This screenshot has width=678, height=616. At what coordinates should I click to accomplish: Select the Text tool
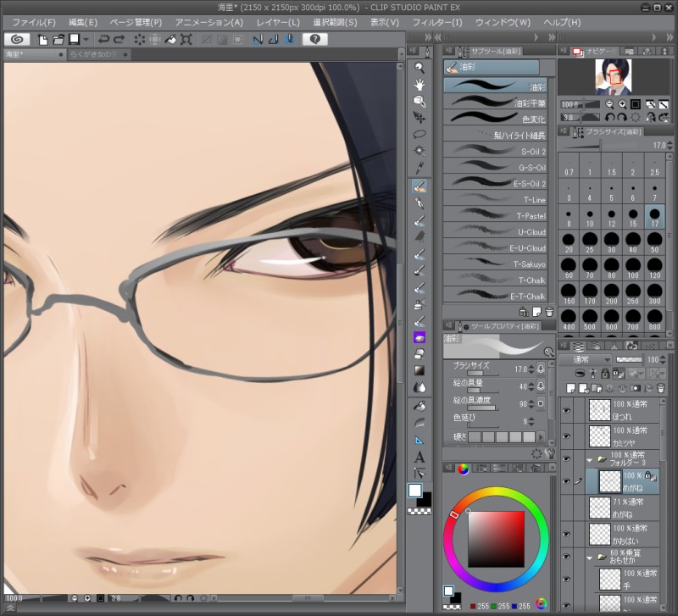[419, 457]
